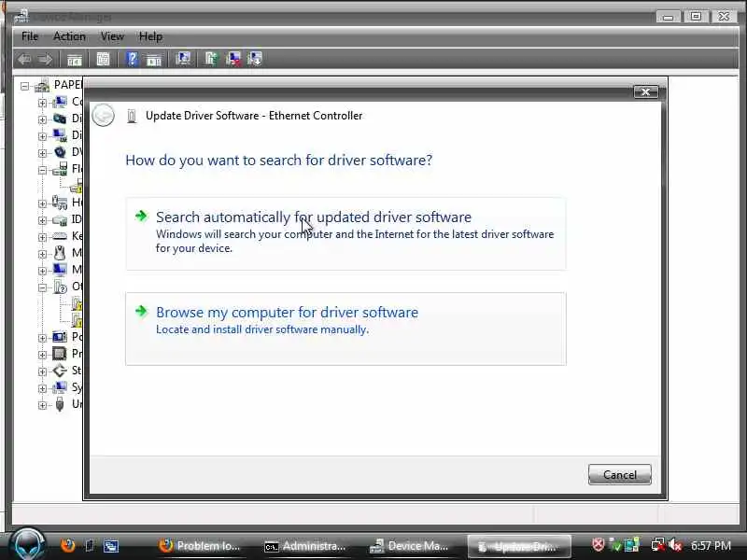Viewport: 747px width, 560px height.
Task: Switch to the Device Manager taskbar button
Action: coord(409,546)
